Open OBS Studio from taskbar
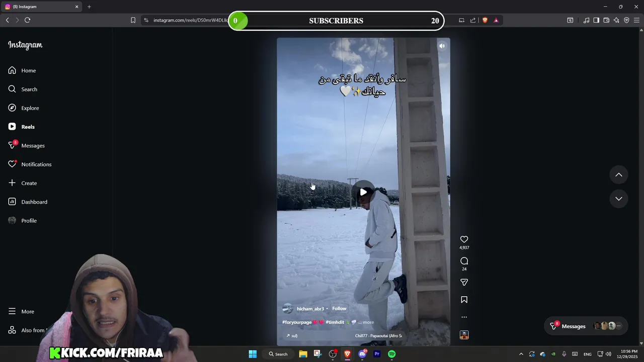Image resolution: width=644 pixels, height=362 pixels. (x=333, y=354)
